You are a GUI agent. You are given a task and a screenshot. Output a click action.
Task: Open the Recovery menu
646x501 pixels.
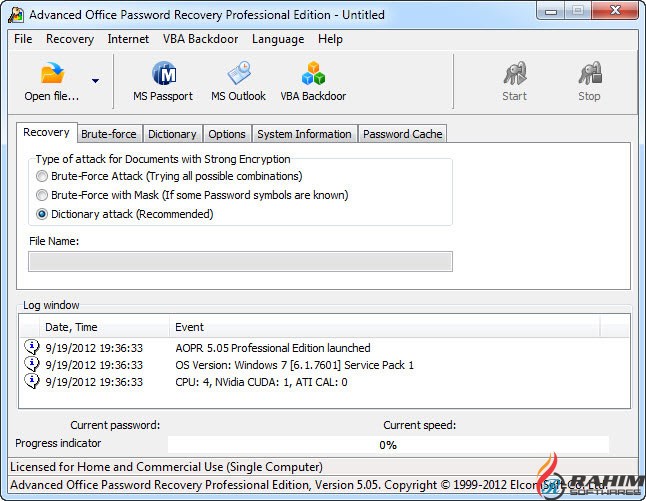(x=70, y=39)
